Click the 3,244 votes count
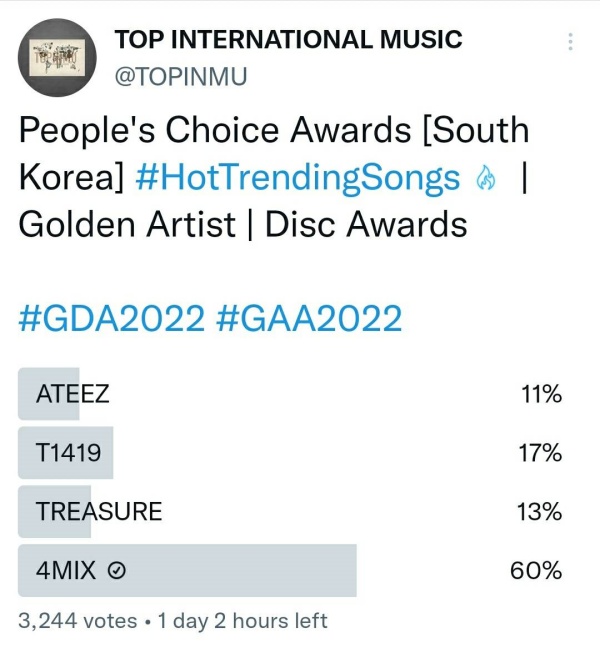This screenshot has height=653, width=600. (x=77, y=621)
